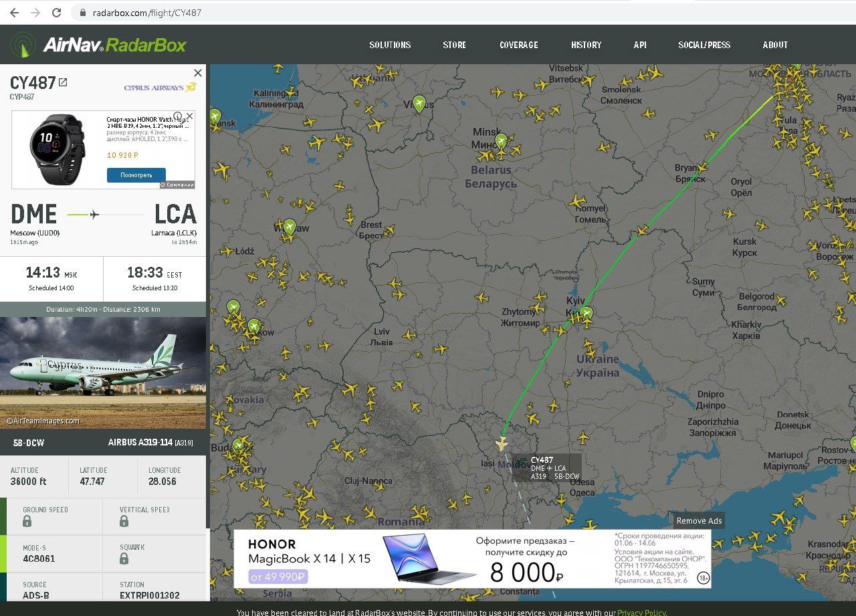856x616 pixels.
Task: Open the SOCIAL/PRESS menu item
Action: click(704, 45)
